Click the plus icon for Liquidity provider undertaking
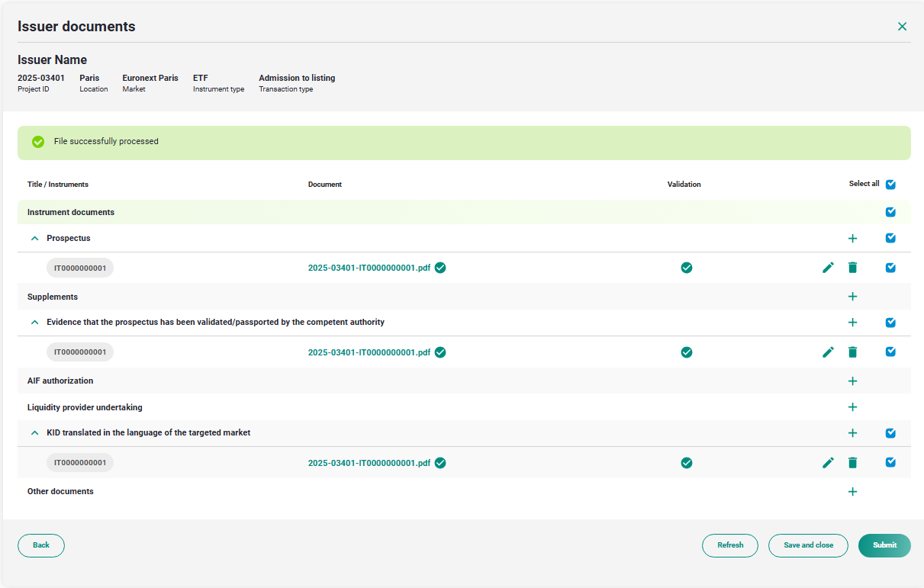The height and width of the screenshot is (588, 924). coord(852,407)
